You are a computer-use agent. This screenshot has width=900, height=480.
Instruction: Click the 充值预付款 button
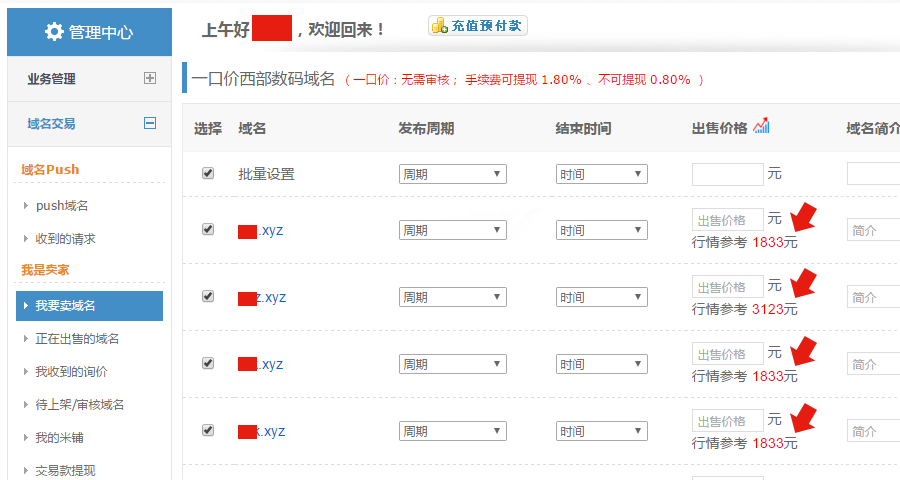(478, 26)
